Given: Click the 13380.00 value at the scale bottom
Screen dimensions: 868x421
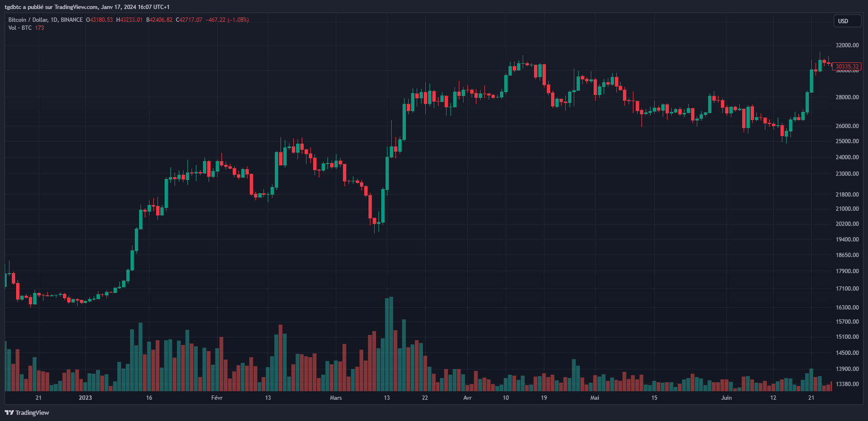Looking at the screenshot, I should (848, 384).
